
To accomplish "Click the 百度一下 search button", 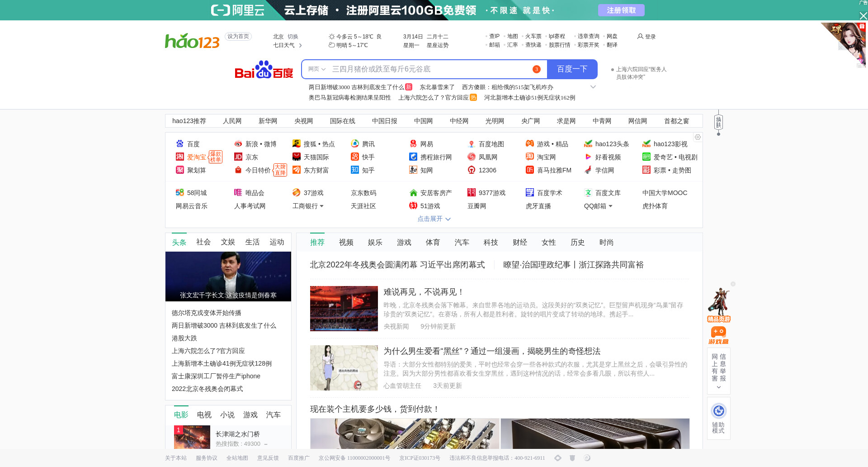I will [x=572, y=69].
